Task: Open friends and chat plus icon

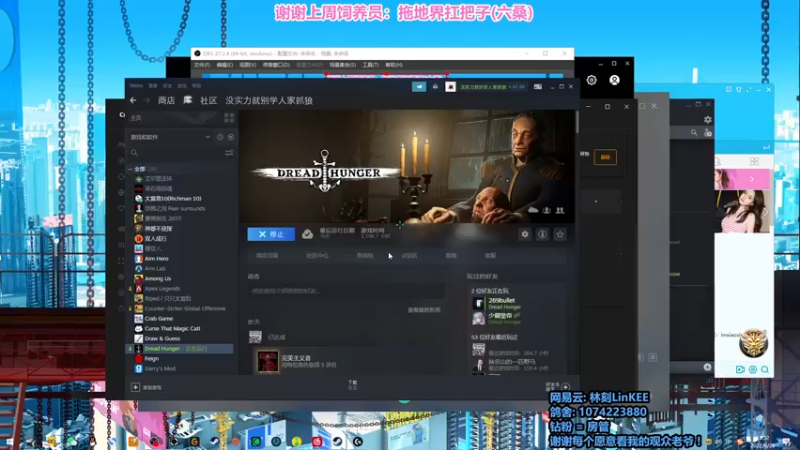Action: click(x=565, y=387)
